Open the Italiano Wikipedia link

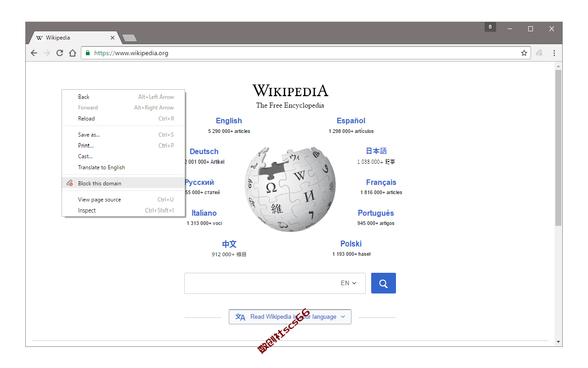click(204, 213)
